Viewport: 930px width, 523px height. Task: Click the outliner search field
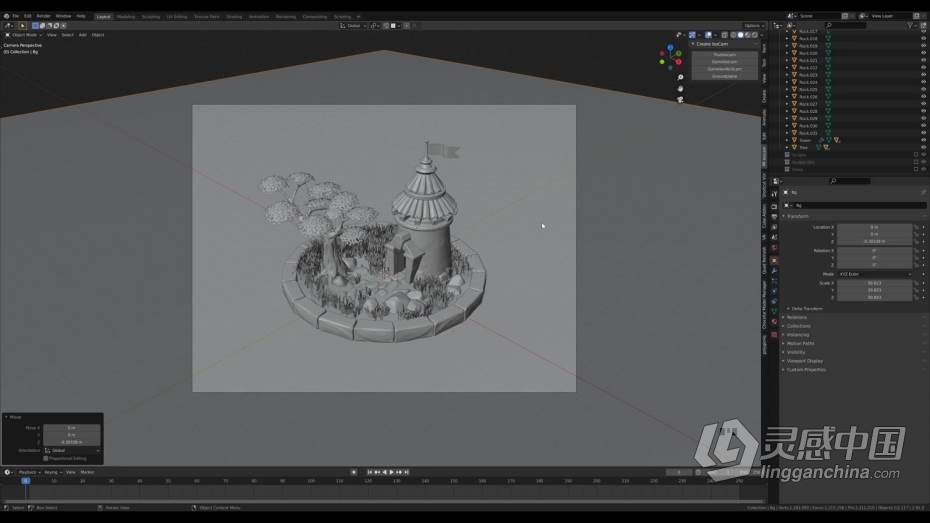click(x=845, y=25)
